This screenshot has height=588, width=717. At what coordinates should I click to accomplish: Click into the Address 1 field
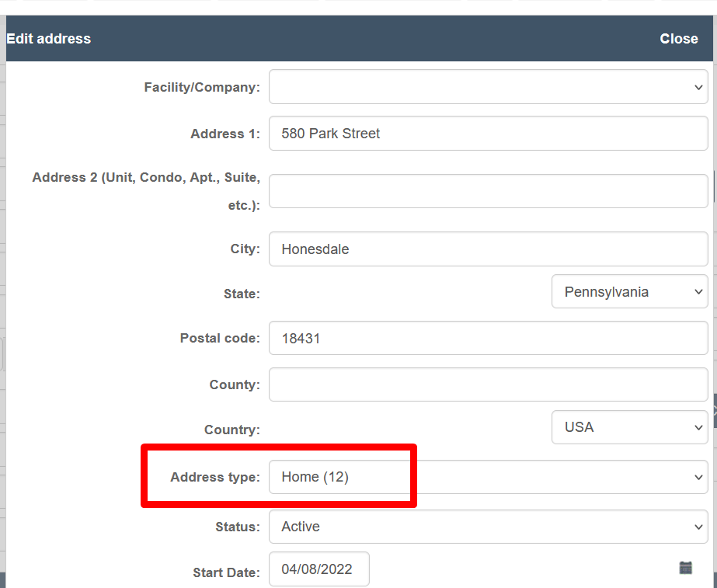[x=489, y=133]
